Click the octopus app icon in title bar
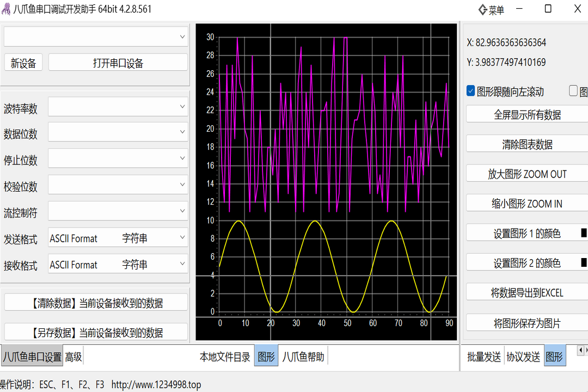 click(6, 9)
